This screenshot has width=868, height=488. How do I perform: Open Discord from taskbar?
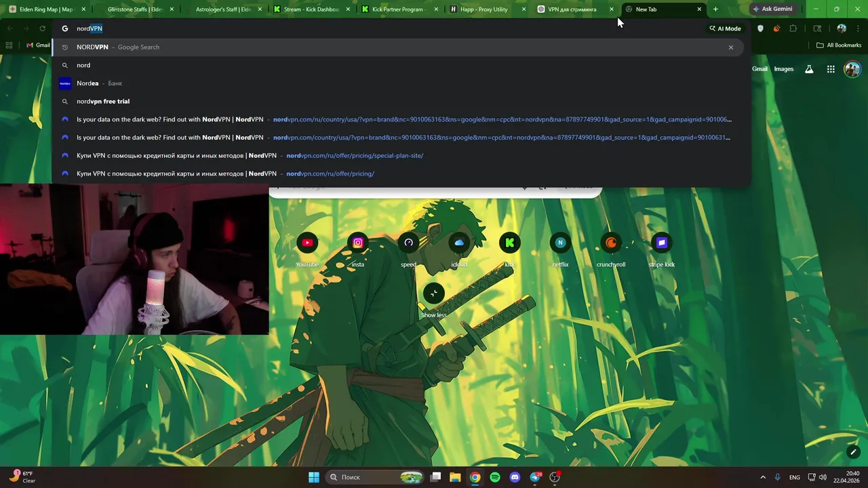(515, 477)
